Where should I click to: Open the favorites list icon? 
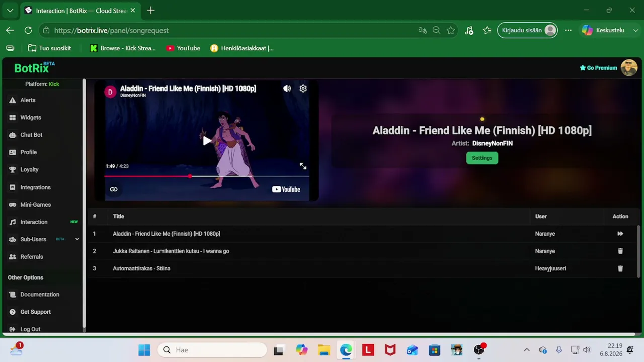pos(487,30)
